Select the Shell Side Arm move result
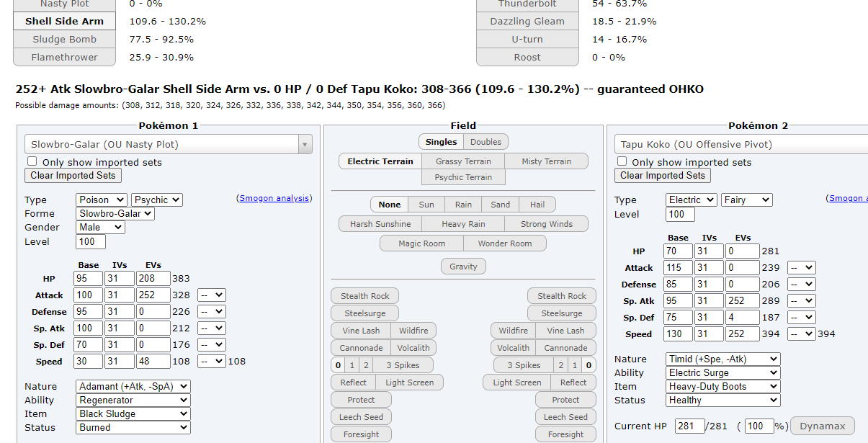The width and height of the screenshot is (868, 443). (x=64, y=21)
